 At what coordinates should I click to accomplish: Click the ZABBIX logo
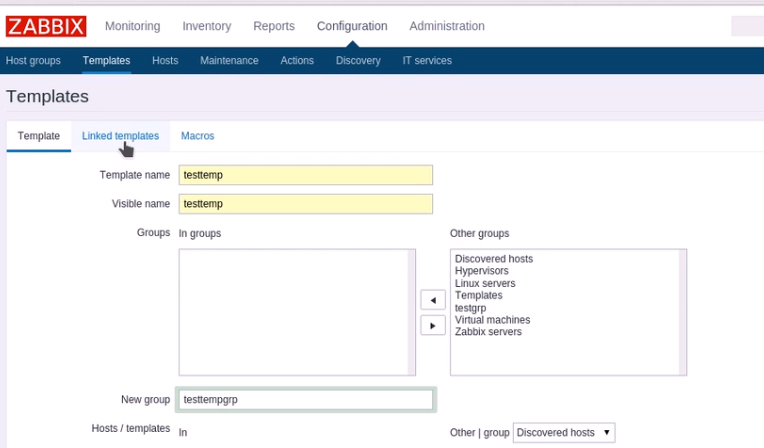click(x=46, y=26)
